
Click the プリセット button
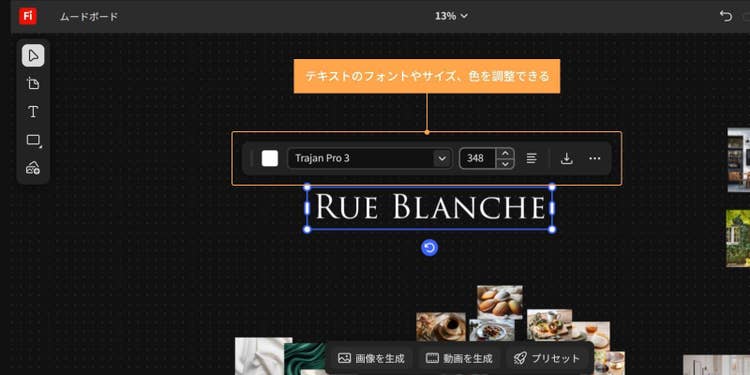pyautogui.click(x=547, y=358)
